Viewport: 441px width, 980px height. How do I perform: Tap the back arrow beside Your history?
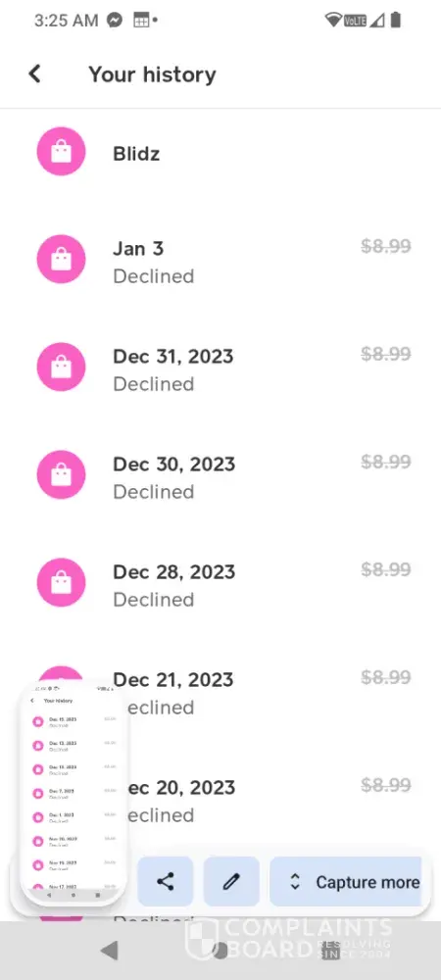pos(34,73)
